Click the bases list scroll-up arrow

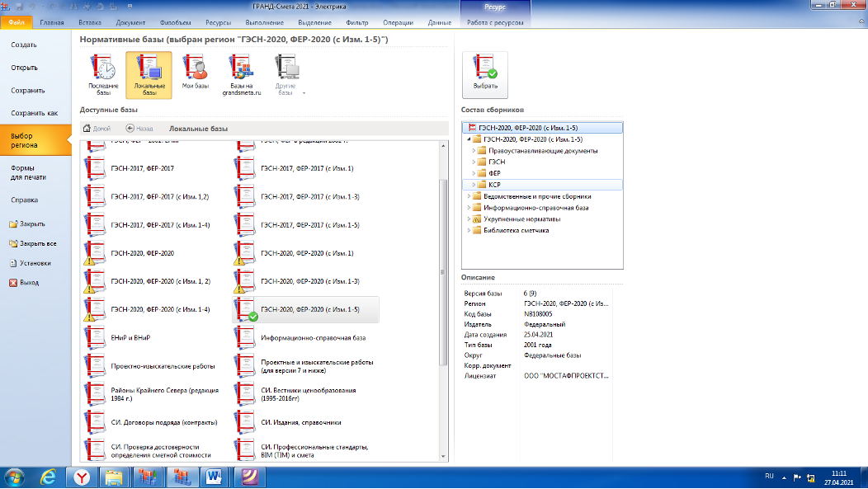443,145
